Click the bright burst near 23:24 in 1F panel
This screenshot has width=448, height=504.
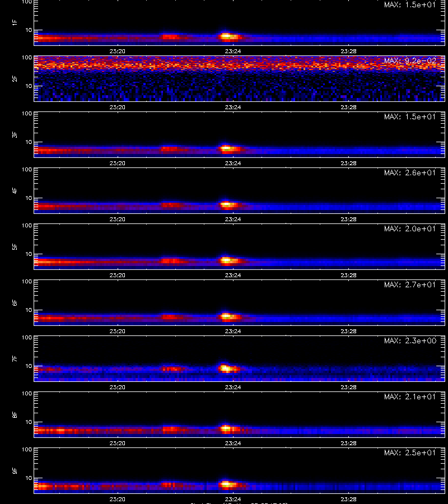pyautogui.click(x=229, y=36)
